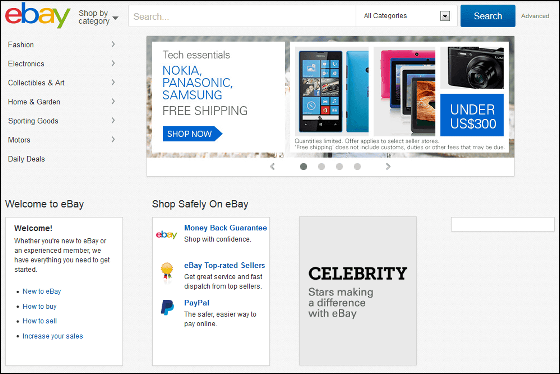Select the second carousel dot
The width and height of the screenshot is (560, 374).
321,166
